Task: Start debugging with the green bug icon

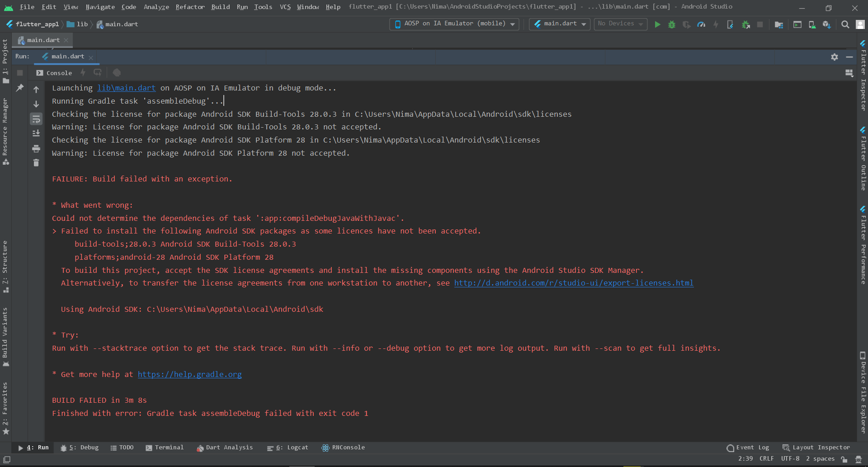Action: pos(672,24)
